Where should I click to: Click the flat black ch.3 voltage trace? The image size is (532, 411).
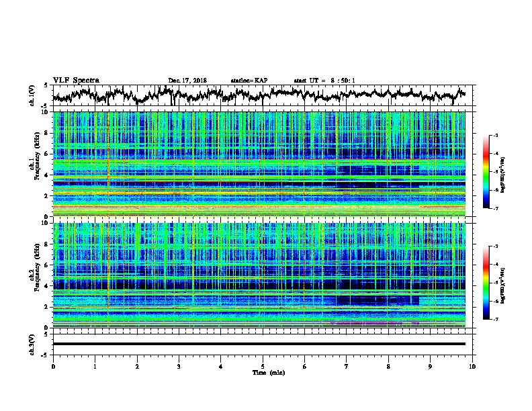click(x=259, y=344)
